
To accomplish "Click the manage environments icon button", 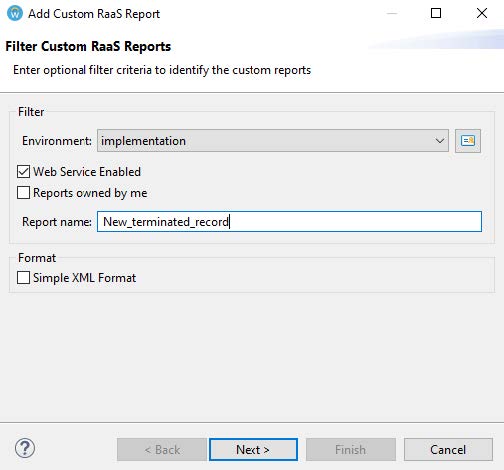I will [x=468, y=141].
